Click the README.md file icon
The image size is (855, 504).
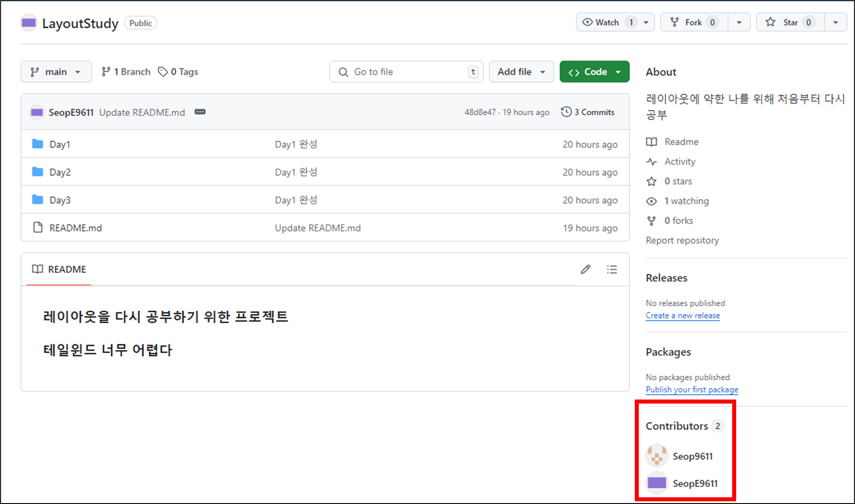(x=38, y=227)
